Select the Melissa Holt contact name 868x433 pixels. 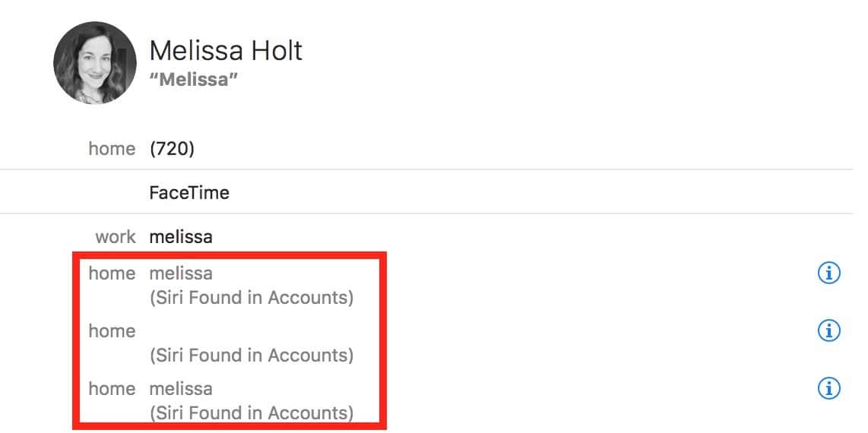point(226,51)
